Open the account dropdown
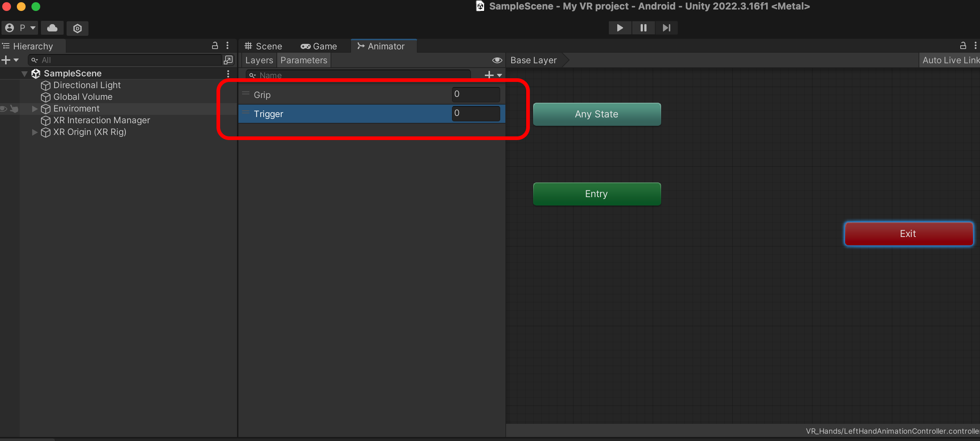 point(20,28)
